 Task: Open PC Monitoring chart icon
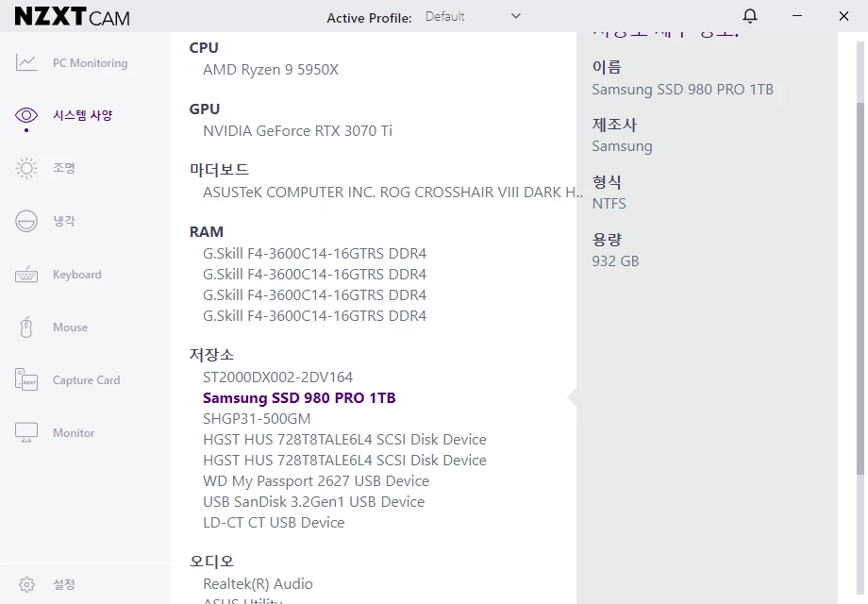pos(26,62)
